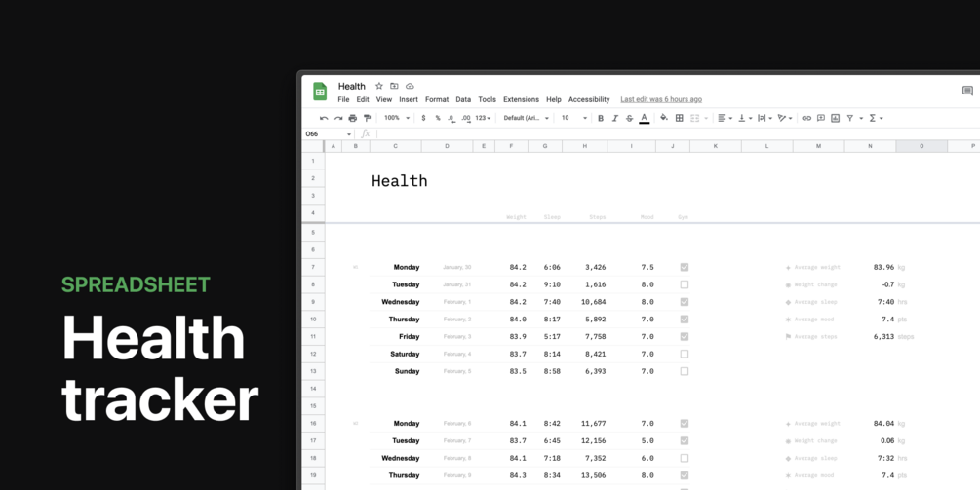Viewport: 980px width, 490px height.
Task: Apply strikethrough formatting
Action: (629, 118)
